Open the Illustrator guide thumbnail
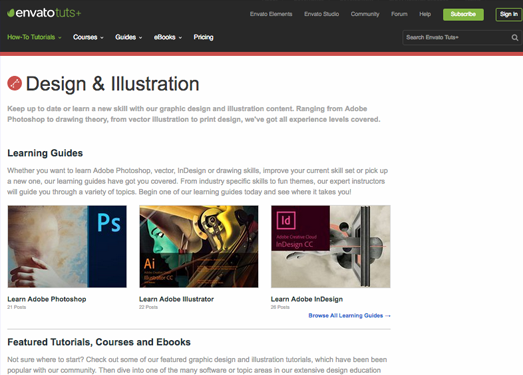This screenshot has height=375, width=523. point(199,247)
